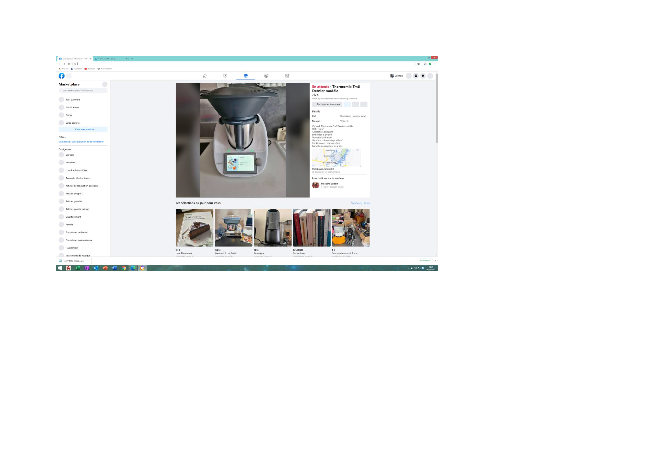The width and height of the screenshot is (668, 472).
Task: Click the blue create new listing button
Action: [x=83, y=129]
